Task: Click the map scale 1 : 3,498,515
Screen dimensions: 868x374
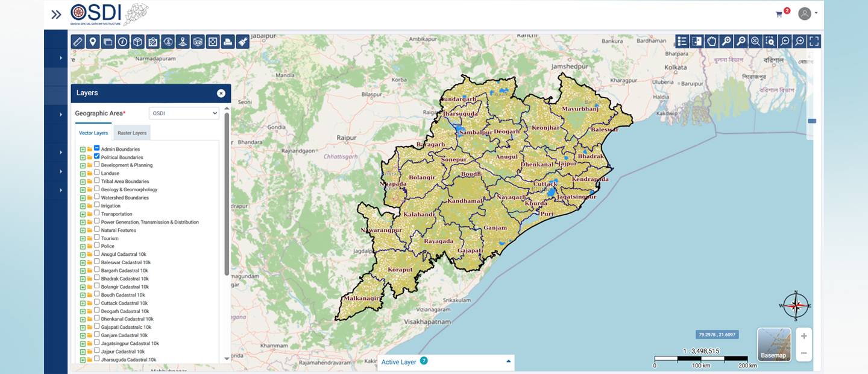Action: point(702,351)
